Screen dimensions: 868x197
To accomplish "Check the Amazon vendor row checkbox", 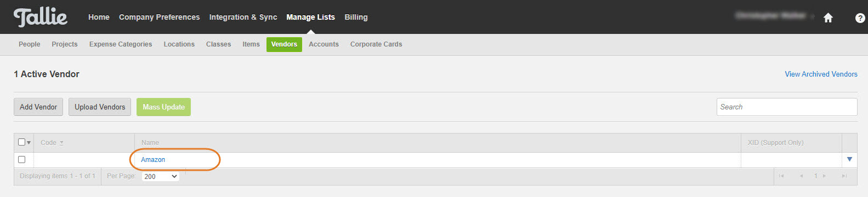I will tap(22, 160).
